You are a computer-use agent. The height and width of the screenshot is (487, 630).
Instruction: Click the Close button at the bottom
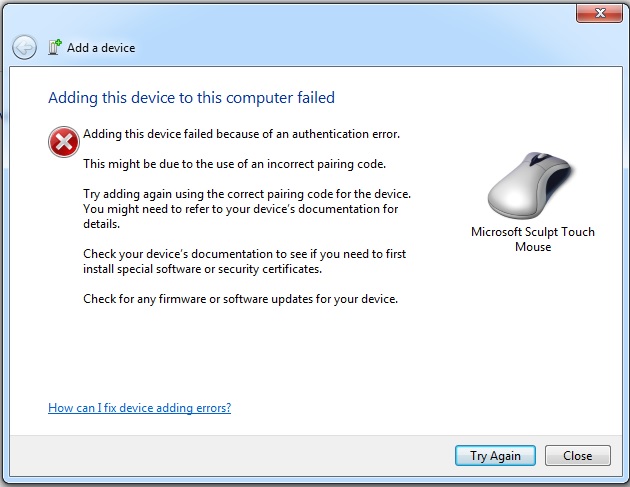point(577,456)
